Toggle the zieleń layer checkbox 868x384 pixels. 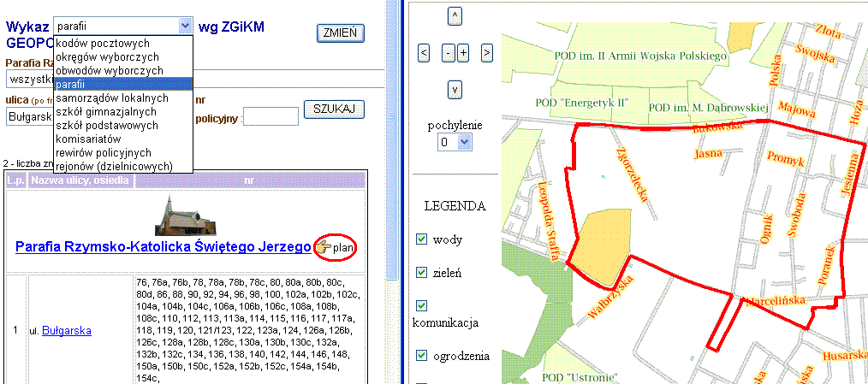pyautogui.click(x=421, y=272)
